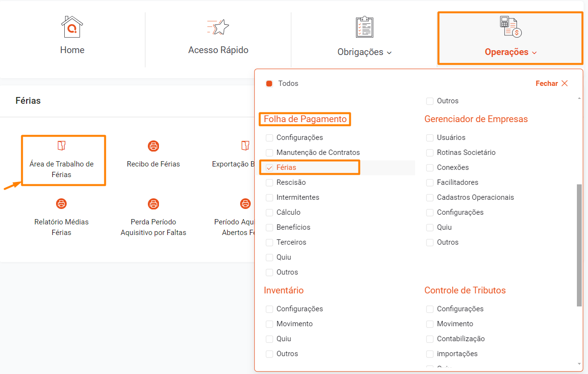
Task: Toggle the Todos checkbox
Action: (x=270, y=83)
